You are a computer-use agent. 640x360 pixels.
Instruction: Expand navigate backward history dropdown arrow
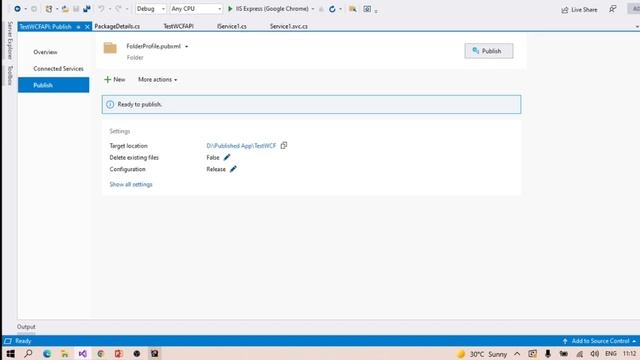pyautogui.click(x=25, y=9)
